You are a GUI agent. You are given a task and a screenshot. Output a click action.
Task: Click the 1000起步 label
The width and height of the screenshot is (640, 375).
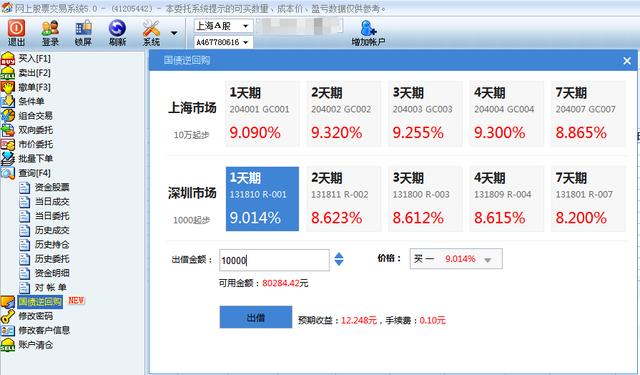pos(191,220)
